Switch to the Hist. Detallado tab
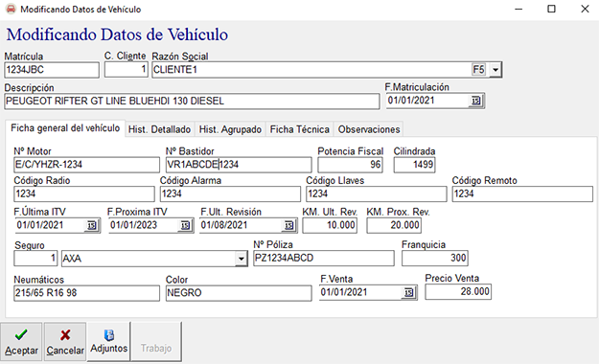This screenshot has width=599, height=364. [x=159, y=129]
